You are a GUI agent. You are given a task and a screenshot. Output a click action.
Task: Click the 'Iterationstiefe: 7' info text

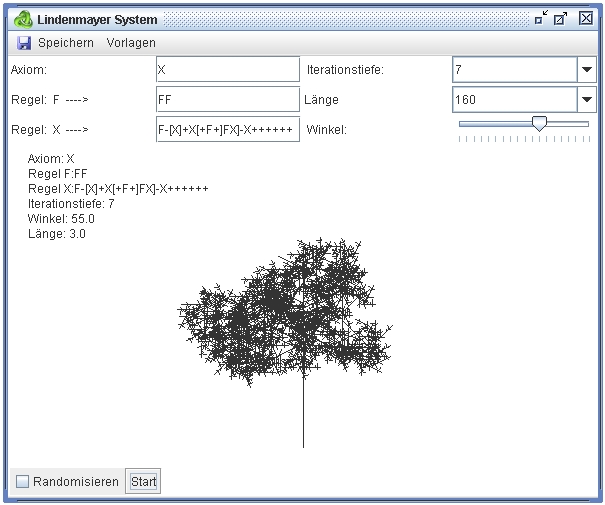tap(71, 204)
